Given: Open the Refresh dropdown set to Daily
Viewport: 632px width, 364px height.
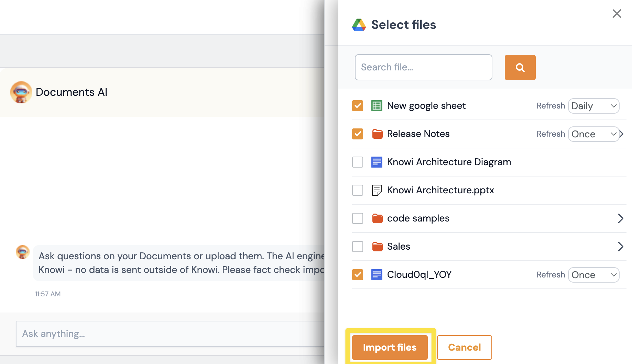Looking at the screenshot, I should tap(593, 106).
